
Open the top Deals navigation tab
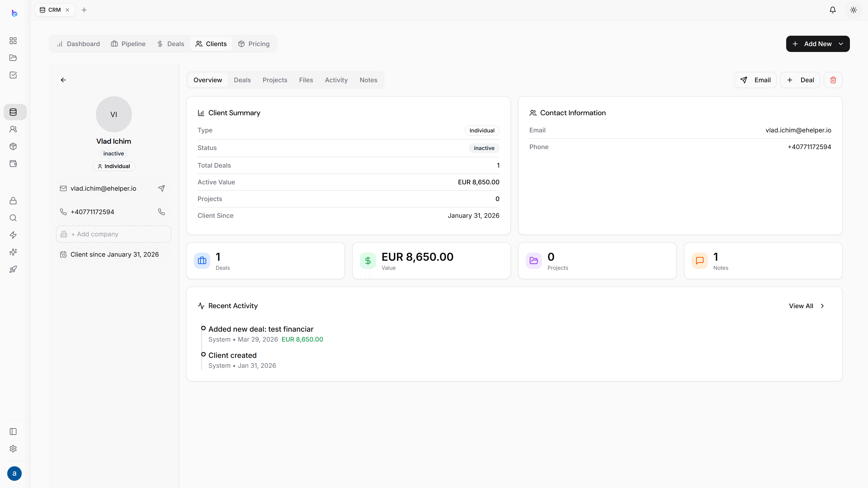pyautogui.click(x=170, y=44)
